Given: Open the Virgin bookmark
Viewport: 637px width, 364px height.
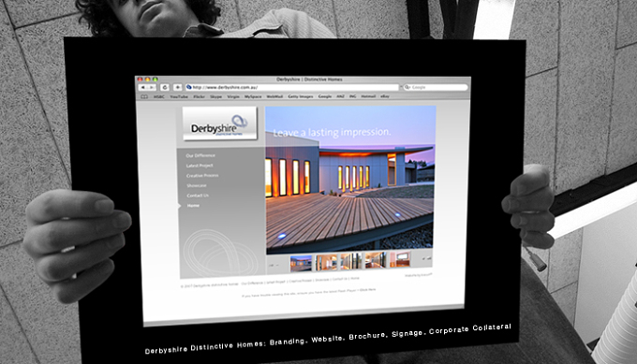Looking at the screenshot, I should 233,96.
